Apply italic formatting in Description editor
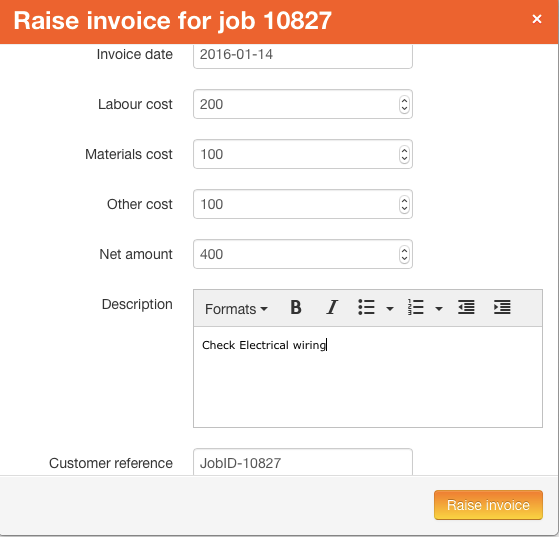The image size is (559, 537). (x=332, y=308)
